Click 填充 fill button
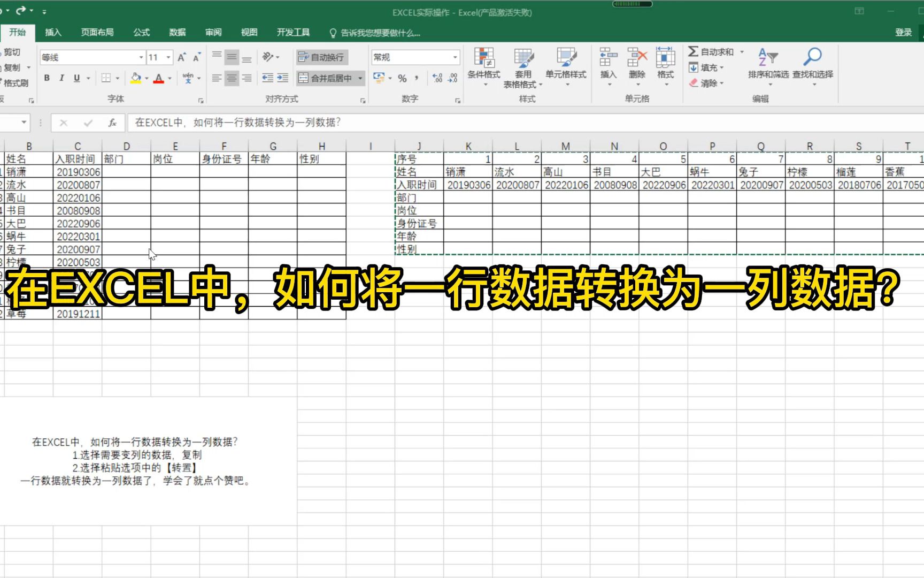 [706, 67]
